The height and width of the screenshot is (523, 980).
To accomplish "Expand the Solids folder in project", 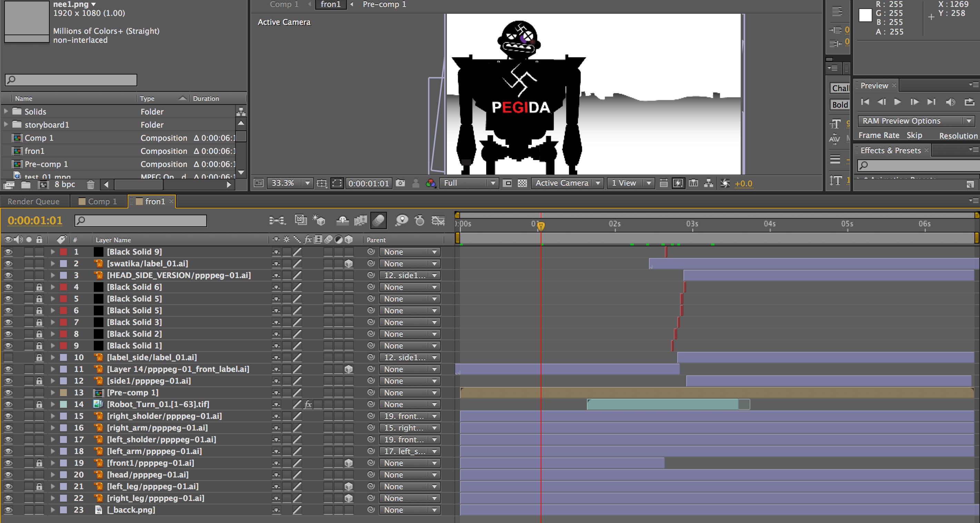I will [6, 111].
